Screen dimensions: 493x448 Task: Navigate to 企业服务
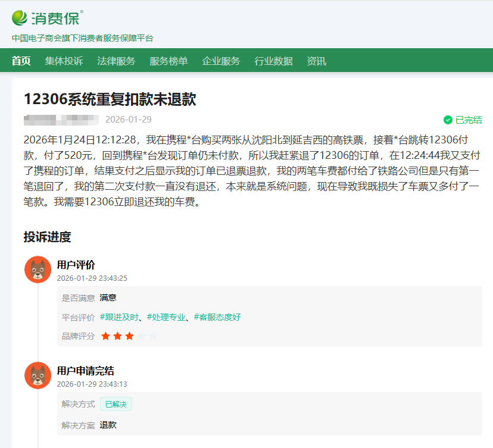221,61
